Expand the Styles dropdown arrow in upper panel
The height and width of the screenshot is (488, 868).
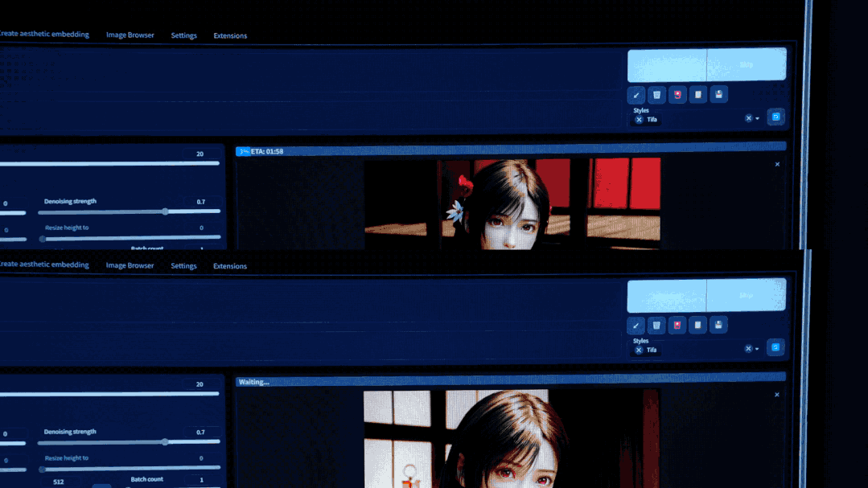757,118
